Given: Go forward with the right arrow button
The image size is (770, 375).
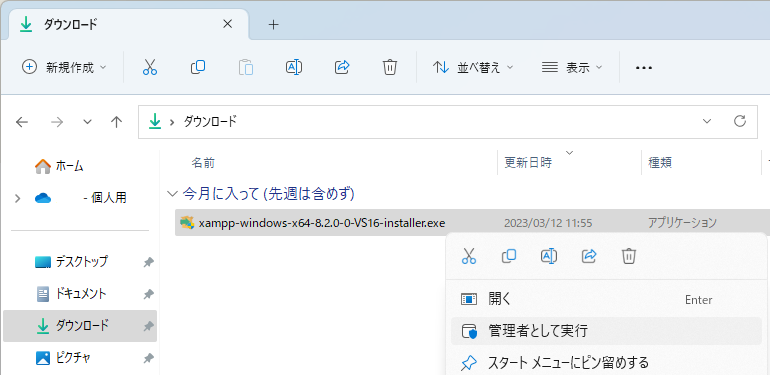Looking at the screenshot, I should point(57,122).
